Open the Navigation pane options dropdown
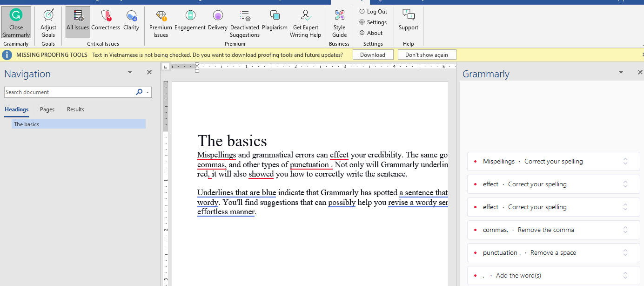The height and width of the screenshot is (286, 644). 130,73
